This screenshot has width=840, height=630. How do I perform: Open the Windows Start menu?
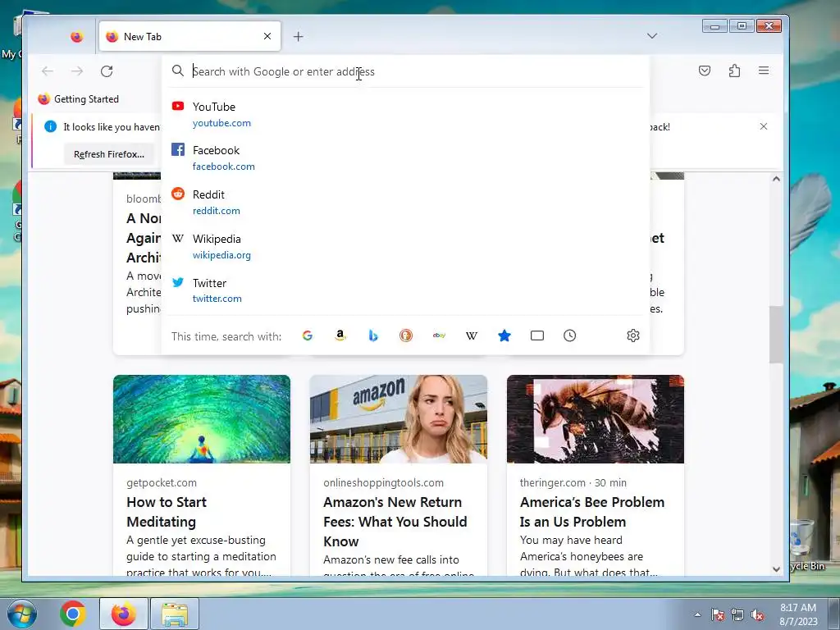point(21,614)
